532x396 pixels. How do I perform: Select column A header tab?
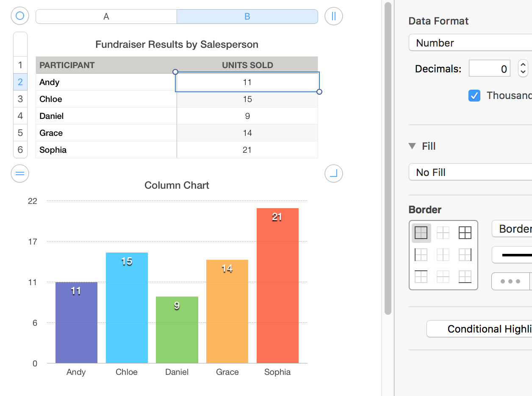pyautogui.click(x=106, y=16)
